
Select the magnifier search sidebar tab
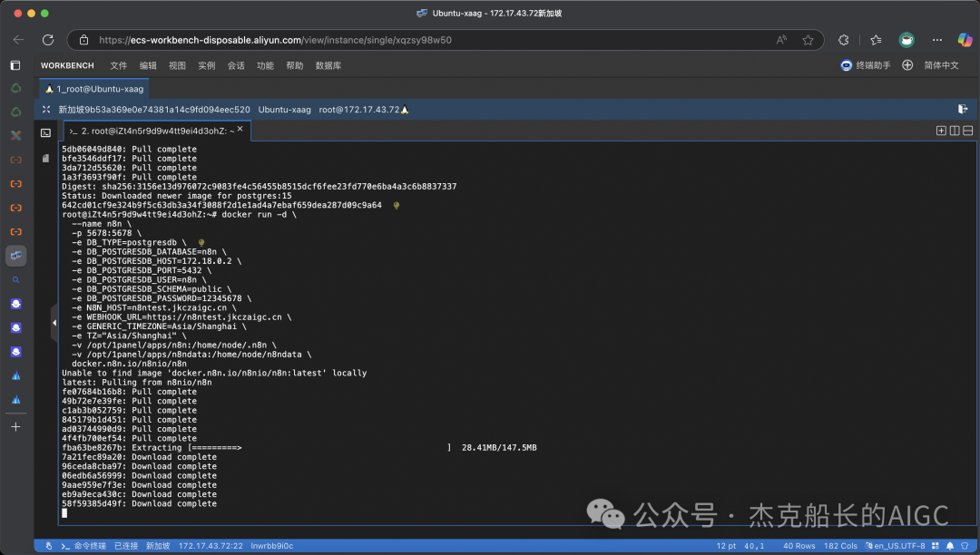pyautogui.click(x=16, y=279)
